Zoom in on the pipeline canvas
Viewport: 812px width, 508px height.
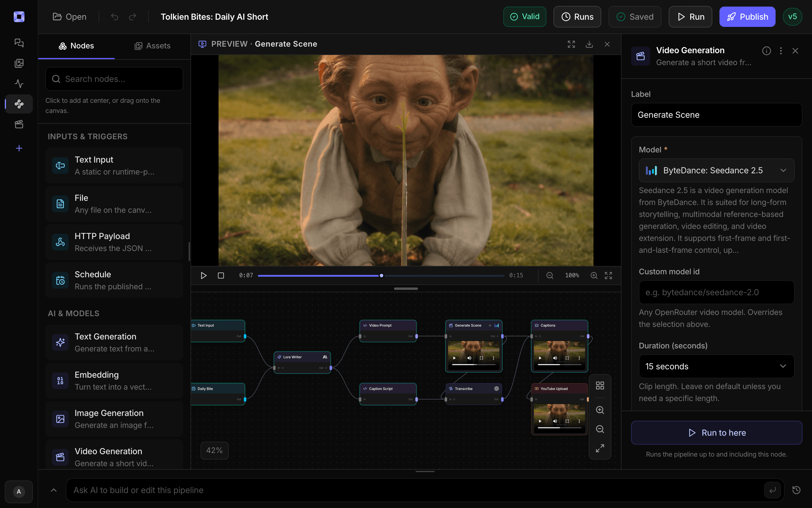pos(600,410)
